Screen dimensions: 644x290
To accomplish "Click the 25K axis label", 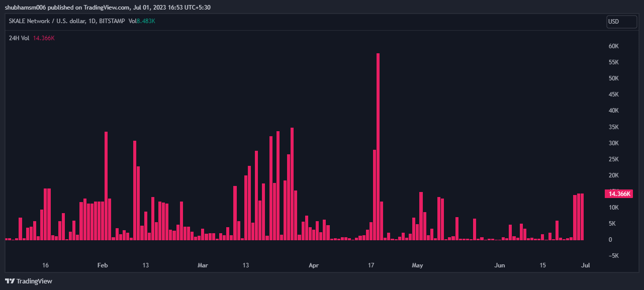I will coord(613,159).
